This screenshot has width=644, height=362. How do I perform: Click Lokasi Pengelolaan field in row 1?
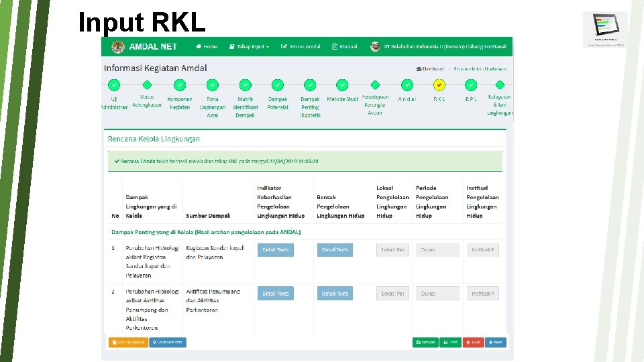(392, 250)
